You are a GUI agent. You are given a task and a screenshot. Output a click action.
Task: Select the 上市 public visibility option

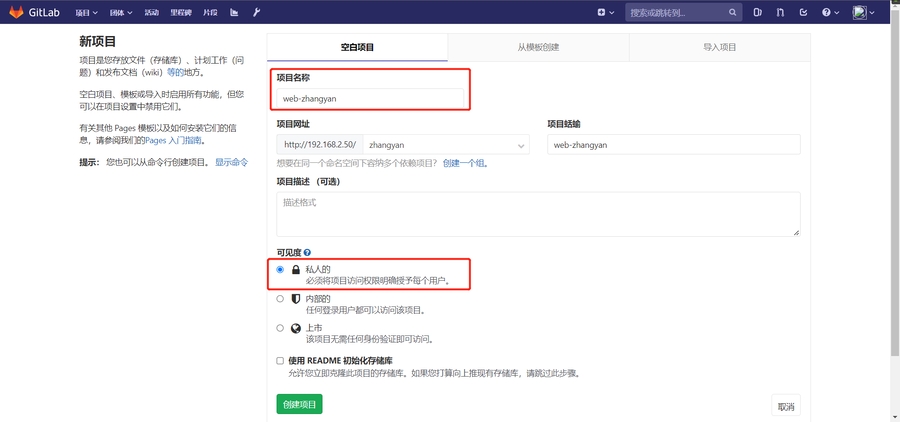pyautogui.click(x=280, y=328)
